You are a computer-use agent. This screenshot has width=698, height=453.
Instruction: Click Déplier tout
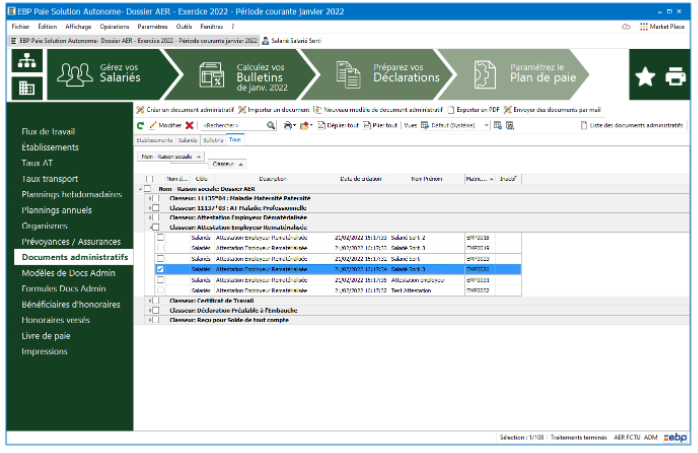(x=338, y=125)
